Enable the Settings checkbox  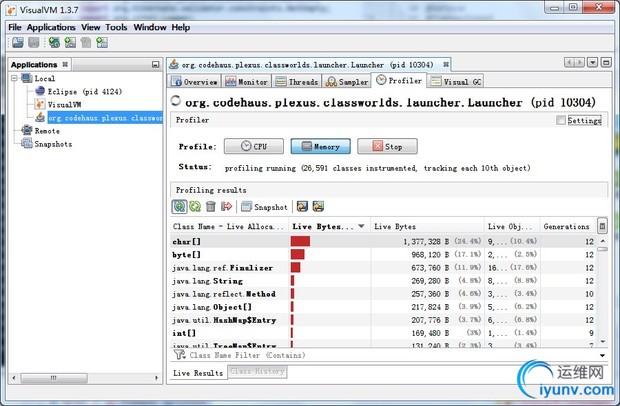[560, 120]
